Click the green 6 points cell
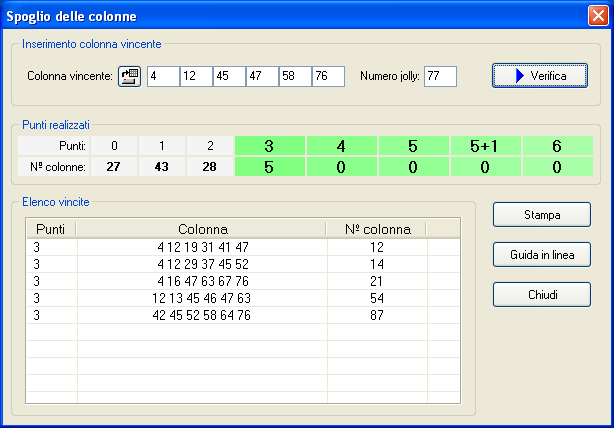Viewport: 614px width, 428px height. coord(558,146)
